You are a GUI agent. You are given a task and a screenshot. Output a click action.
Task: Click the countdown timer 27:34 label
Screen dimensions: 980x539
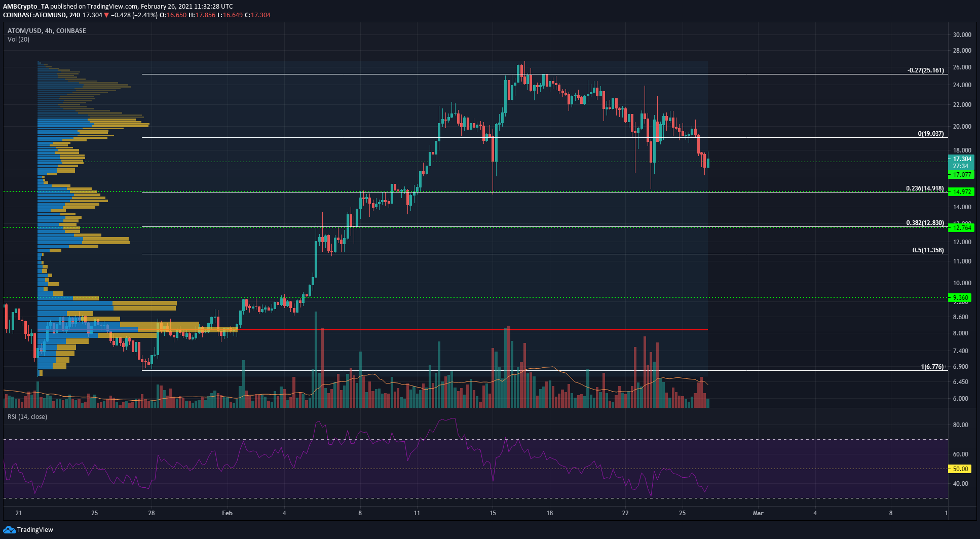(x=961, y=166)
